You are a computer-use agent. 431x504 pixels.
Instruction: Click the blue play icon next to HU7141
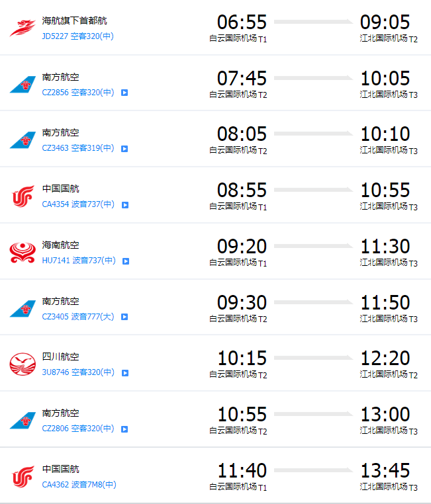(126, 261)
